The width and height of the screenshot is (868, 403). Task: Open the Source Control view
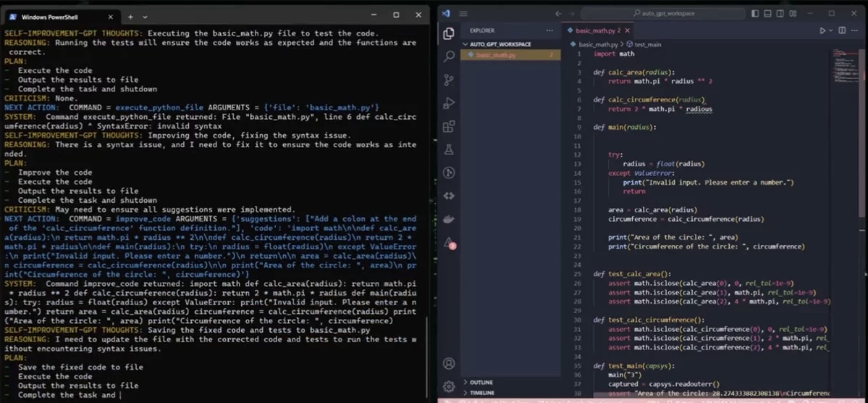point(449,80)
